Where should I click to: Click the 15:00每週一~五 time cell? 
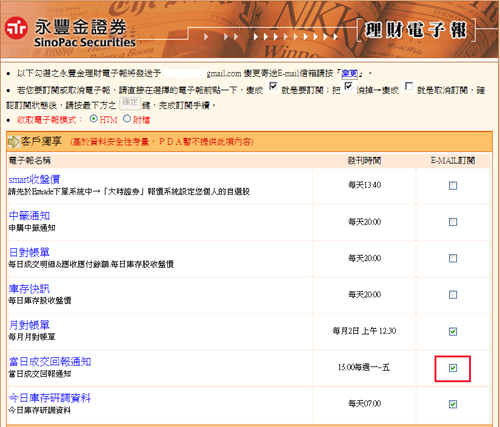[364, 367]
